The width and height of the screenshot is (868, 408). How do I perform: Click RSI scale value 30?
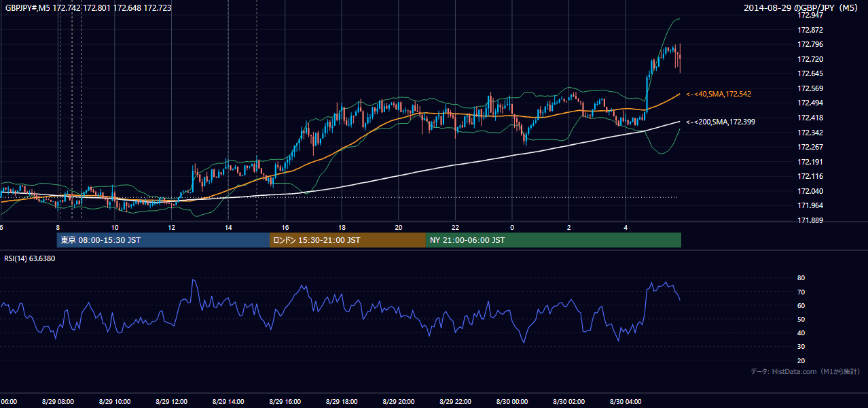click(x=801, y=347)
